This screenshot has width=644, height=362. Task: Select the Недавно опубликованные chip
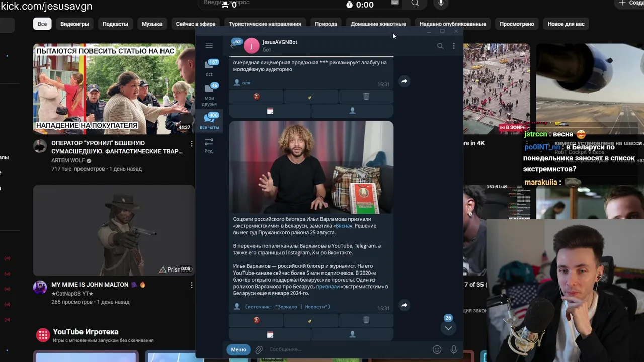click(x=453, y=24)
